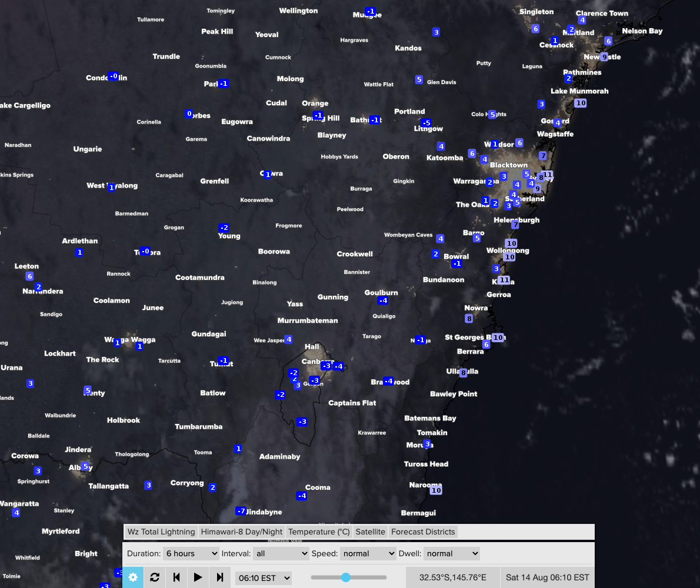Click the Sat 14 Aug timestamp display
This screenshot has height=588, width=700.
[547, 577]
